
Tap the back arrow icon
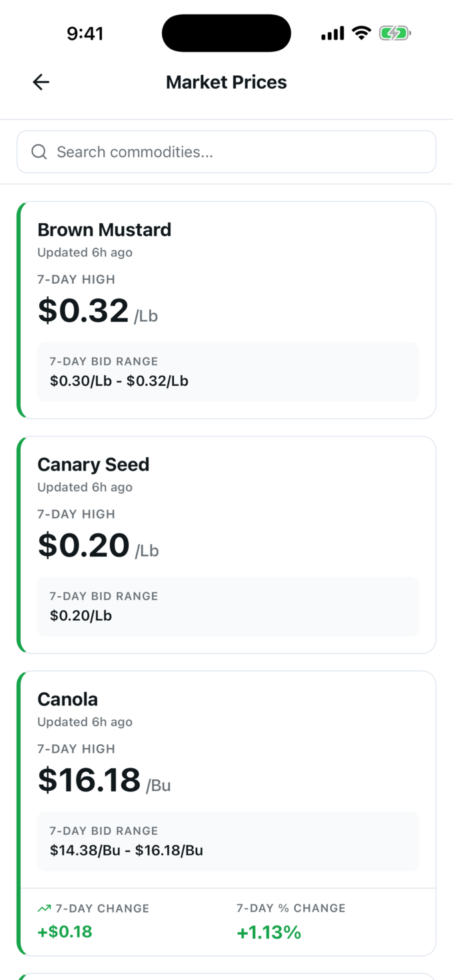pyautogui.click(x=41, y=82)
